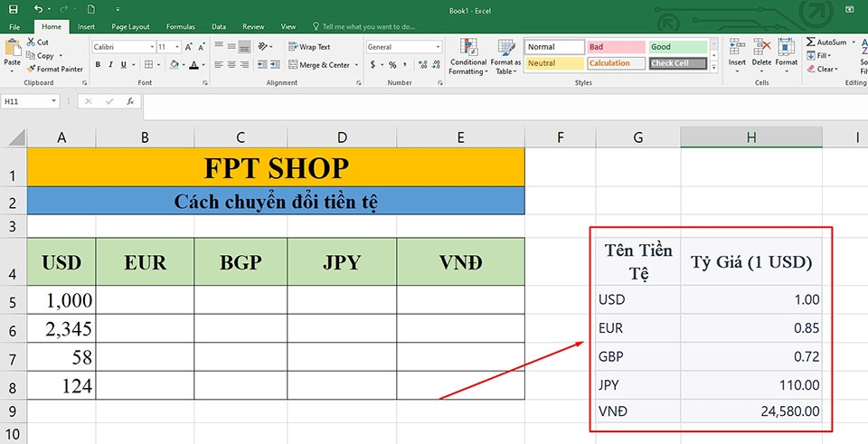
Task: Switch to the Page Layout tab
Action: [130, 26]
